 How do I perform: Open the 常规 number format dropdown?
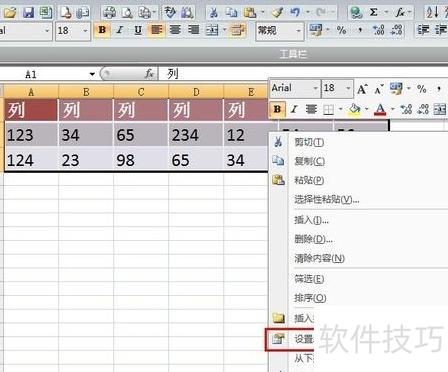click(x=298, y=31)
